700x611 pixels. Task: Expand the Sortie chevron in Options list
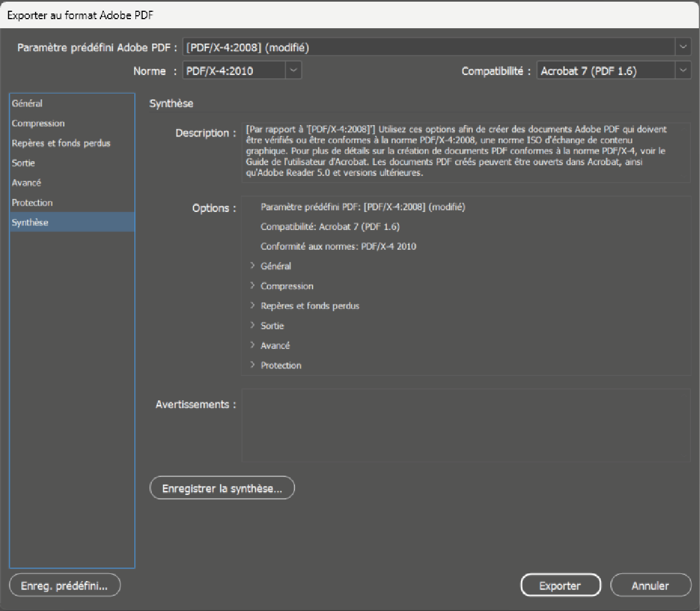point(253,325)
